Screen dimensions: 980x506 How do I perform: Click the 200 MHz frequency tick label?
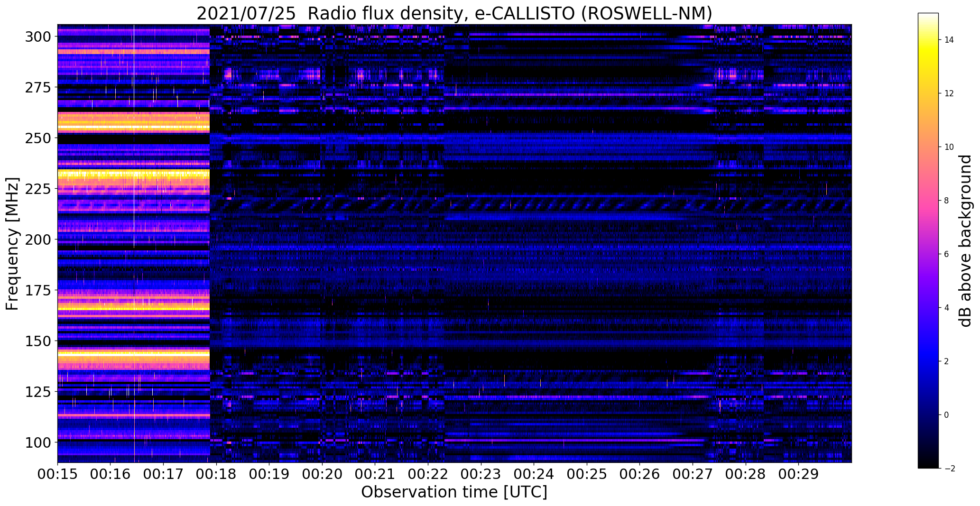pos(38,239)
